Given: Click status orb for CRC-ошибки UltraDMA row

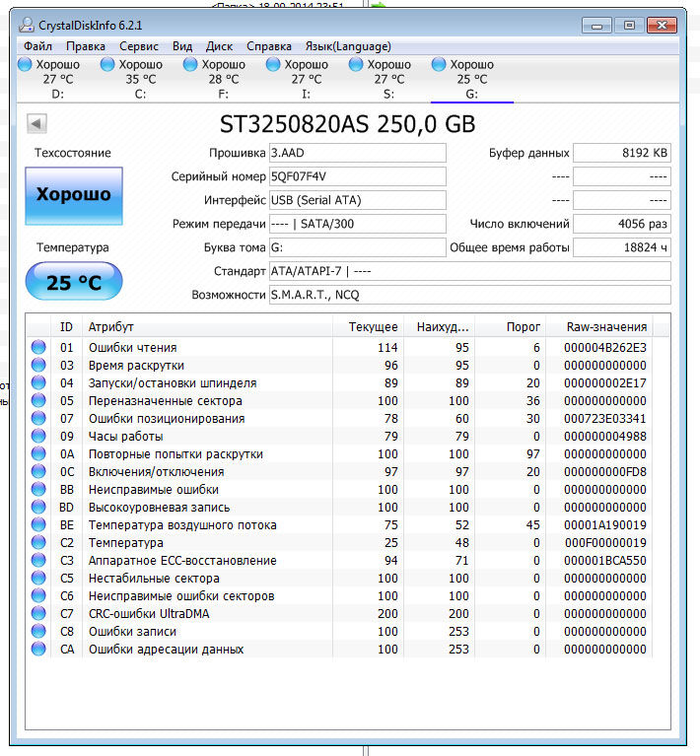Looking at the screenshot, I should (x=38, y=613).
